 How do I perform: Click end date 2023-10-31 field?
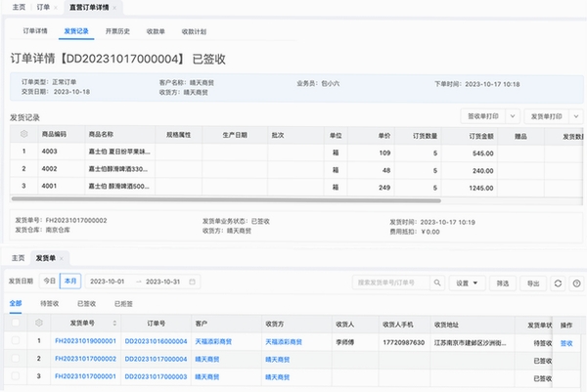click(x=162, y=282)
